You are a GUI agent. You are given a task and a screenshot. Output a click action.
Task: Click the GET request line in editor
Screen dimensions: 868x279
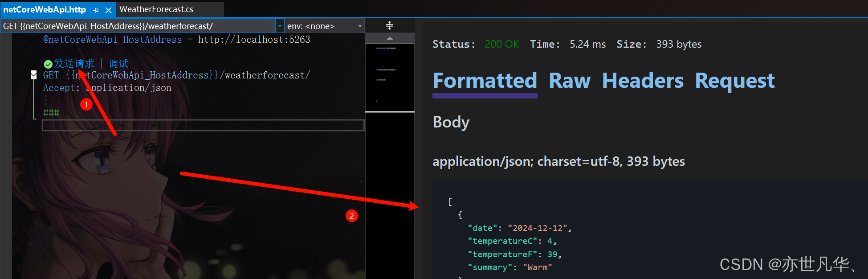point(177,75)
